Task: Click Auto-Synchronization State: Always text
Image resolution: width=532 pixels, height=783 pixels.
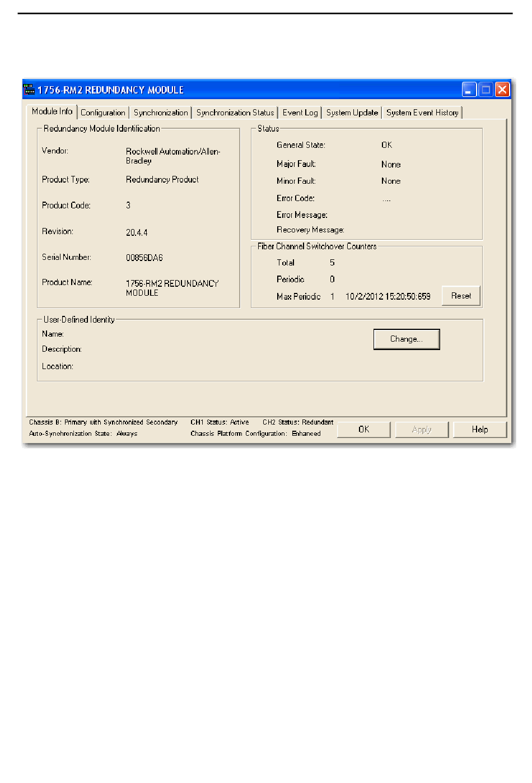Action: (83, 434)
